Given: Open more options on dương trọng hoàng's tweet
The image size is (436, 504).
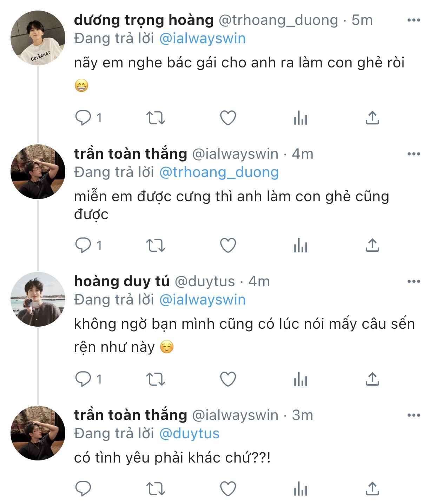Looking at the screenshot, I should [x=414, y=20].
